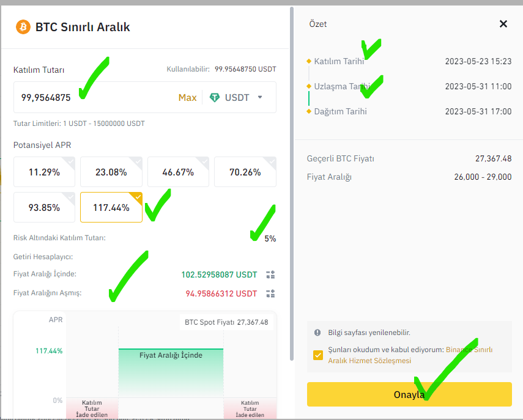Tick the agreement checkbox for Hizmet Sözleşmesi

pyautogui.click(x=318, y=355)
